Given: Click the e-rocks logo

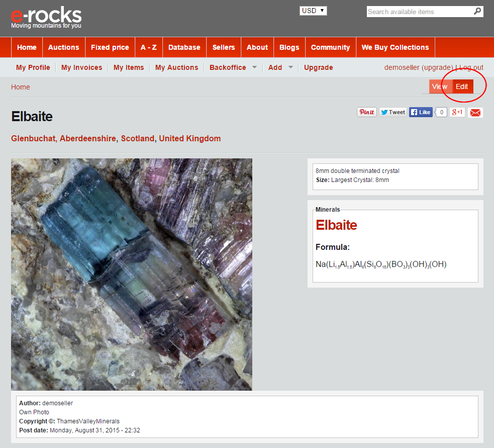Looking at the screenshot, I should [x=46, y=17].
